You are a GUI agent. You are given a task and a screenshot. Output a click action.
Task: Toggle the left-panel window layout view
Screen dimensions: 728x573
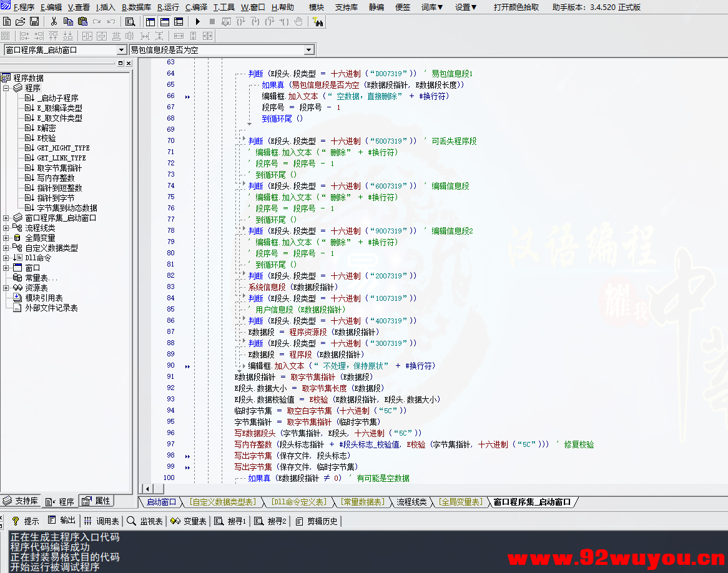[150, 21]
